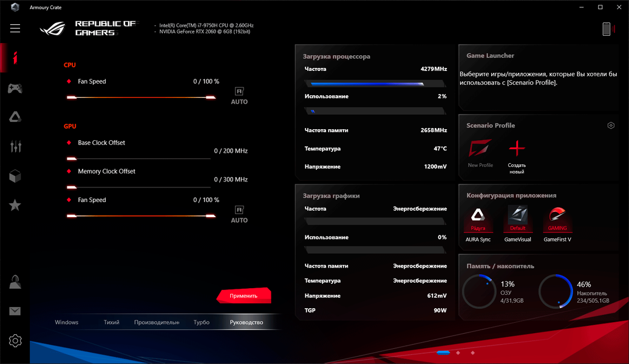
Task: Click the TGP 90W value
Action: (x=440, y=310)
